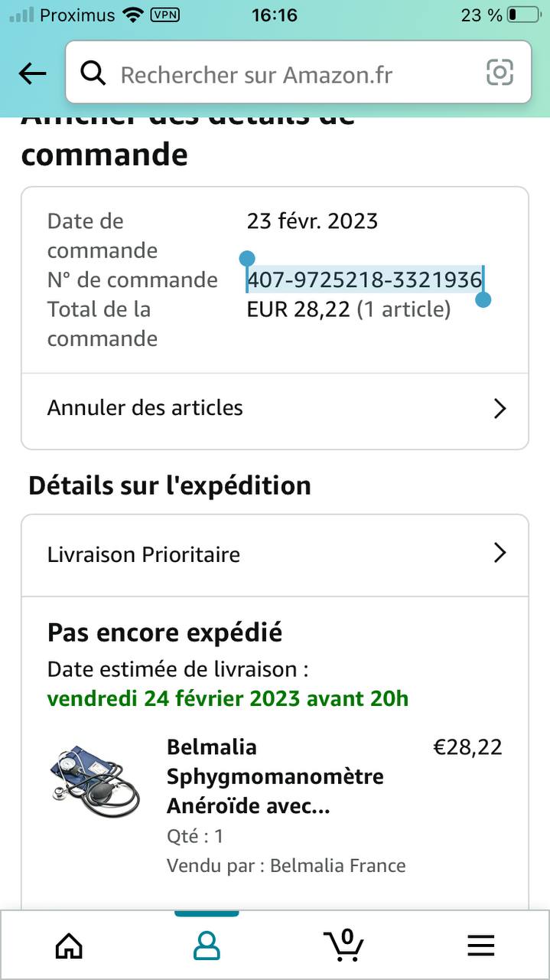Expand the Livraison Prioritaire chevron

(500, 553)
